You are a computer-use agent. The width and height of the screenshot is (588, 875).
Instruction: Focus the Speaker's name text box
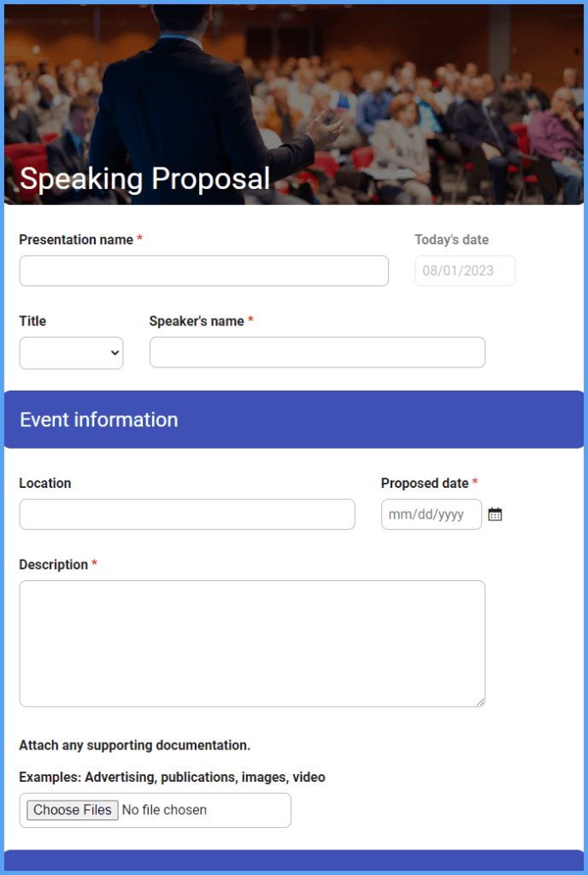click(316, 351)
